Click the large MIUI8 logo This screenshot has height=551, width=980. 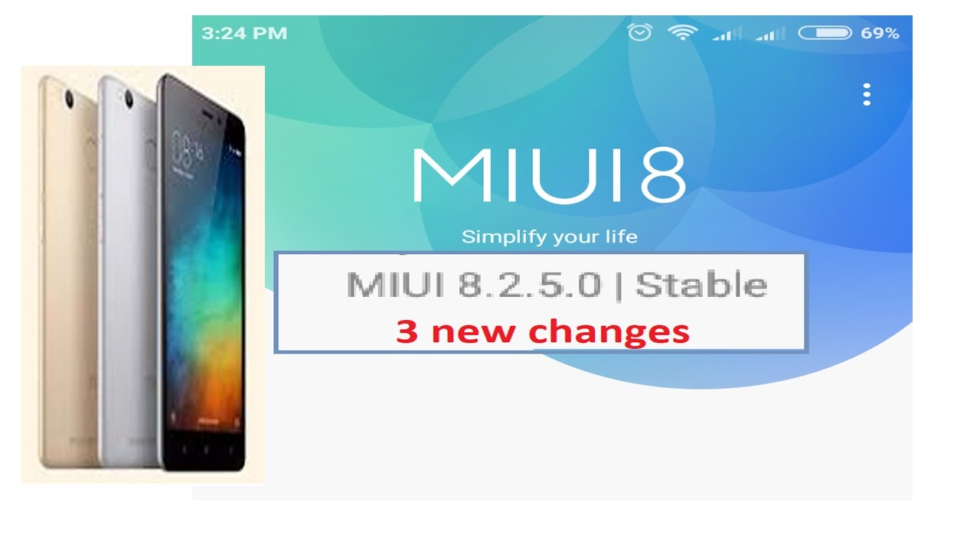(x=548, y=175)
